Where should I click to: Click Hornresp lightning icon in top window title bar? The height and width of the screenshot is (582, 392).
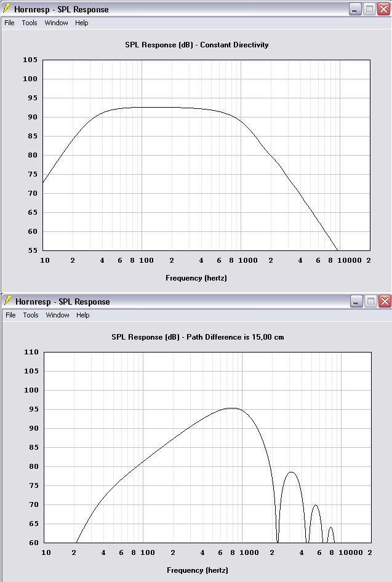click(7, 9)
